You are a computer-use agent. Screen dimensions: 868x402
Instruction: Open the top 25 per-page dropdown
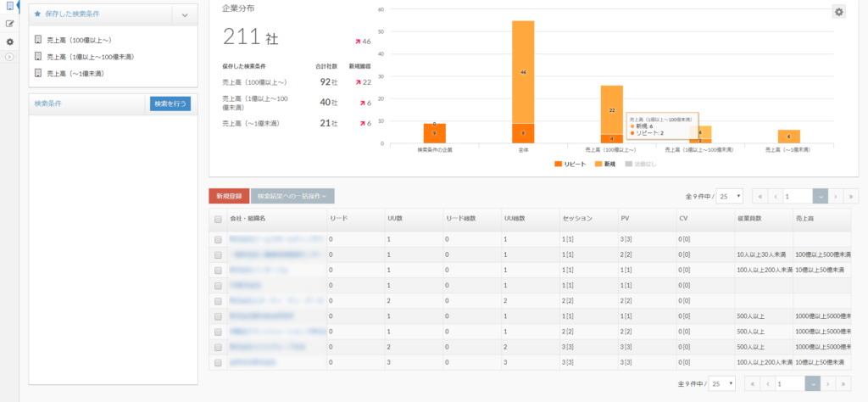(x=730, y=196)
